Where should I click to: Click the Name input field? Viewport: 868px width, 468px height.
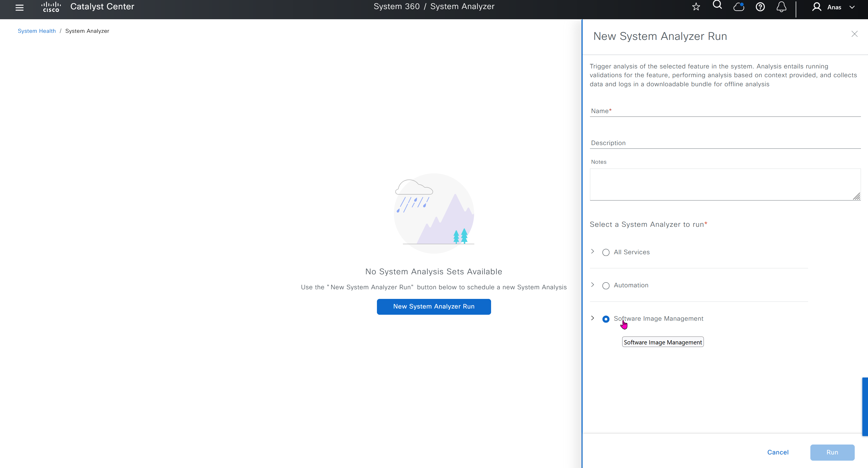click(724, 111)
